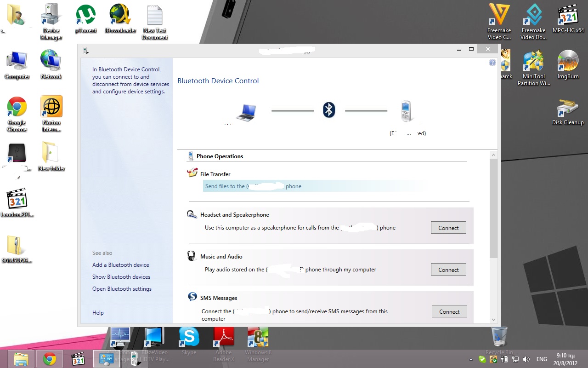Select the New folder desktop icon
This screenshot has width=588, height=368.
[51, 156]
